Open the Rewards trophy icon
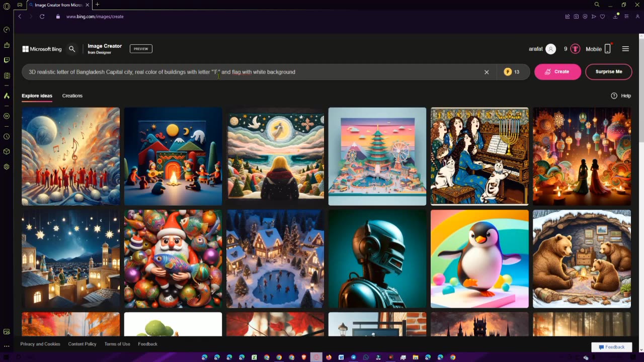The height and width of the screenshot is (362, 644). click(x=575, y=49)
